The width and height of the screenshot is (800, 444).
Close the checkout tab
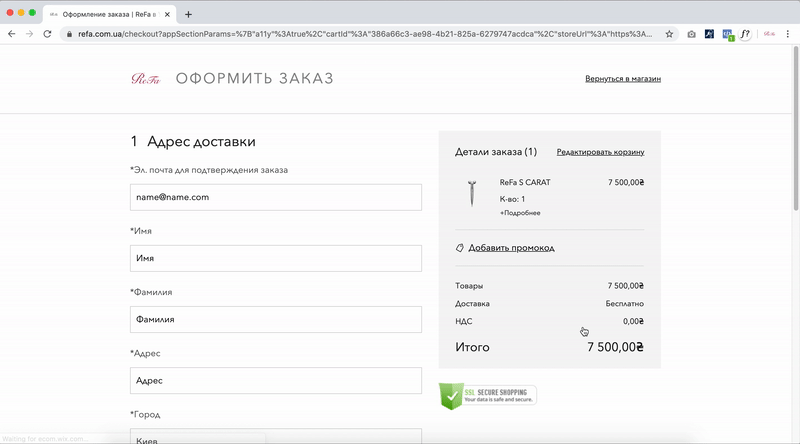[x=167, y=14]
